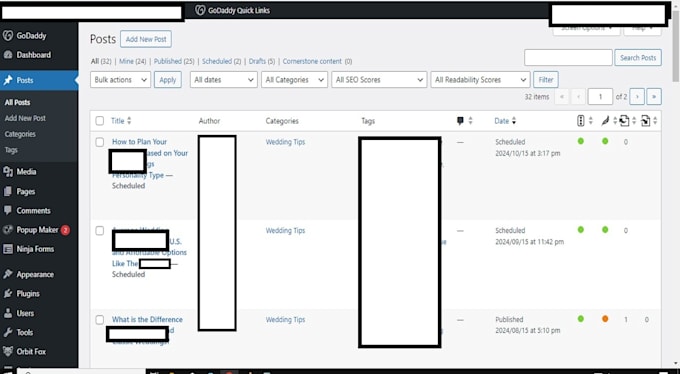680x374 pixels.
Task: Open the Ninja Forms icon
Action: pyautogui.click(x=8, y=249)
